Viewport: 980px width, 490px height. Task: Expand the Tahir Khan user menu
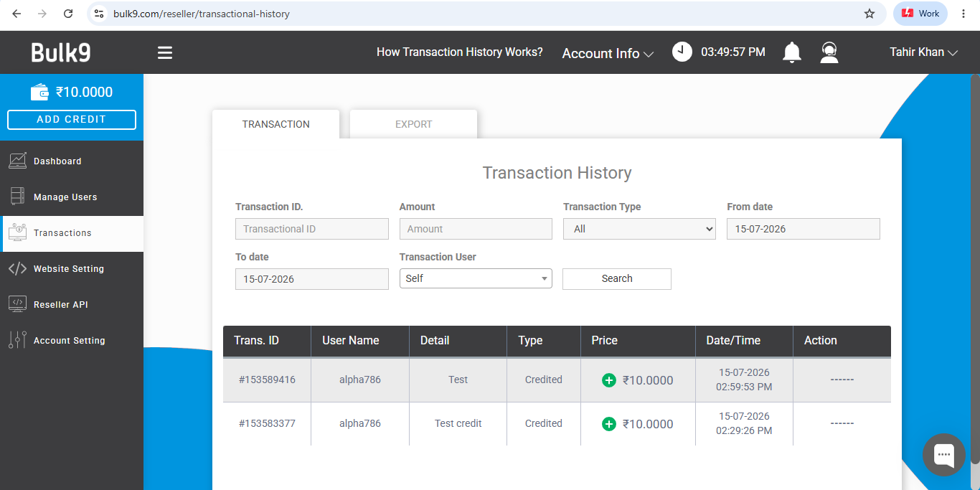tap(924, 52)
